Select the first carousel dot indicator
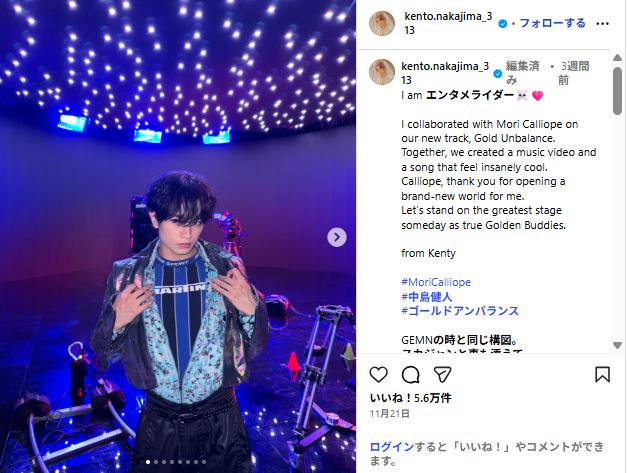The height and width of the screenshot is (473, 627). pos(148,462)
